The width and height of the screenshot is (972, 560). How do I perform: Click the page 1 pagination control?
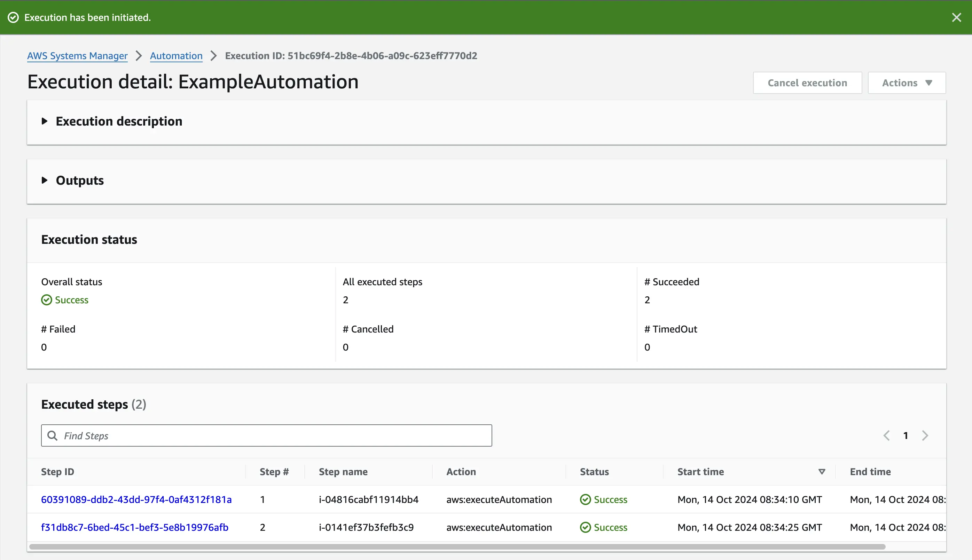(906, 435)
